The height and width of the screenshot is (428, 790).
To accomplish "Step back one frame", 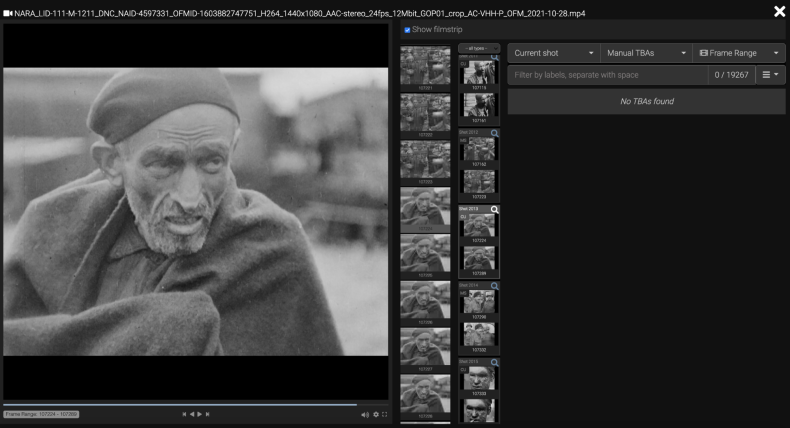I will coord(191,414).
